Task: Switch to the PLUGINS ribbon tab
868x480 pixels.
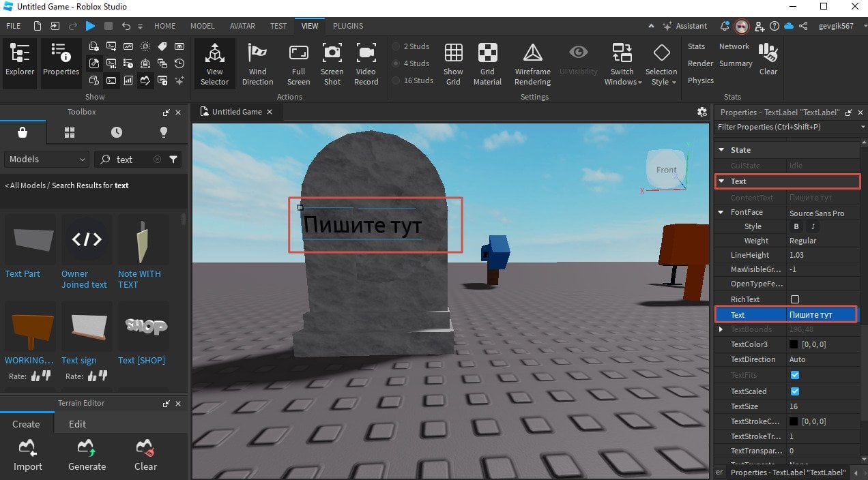Action: pos(348,26)
